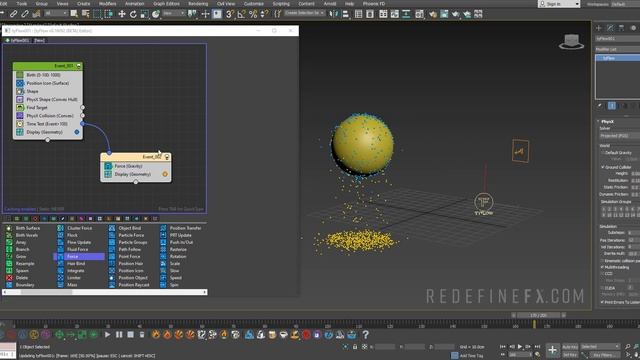Click the current frame marker on timeline
The width and height of the screenshot is (640, 360).
click(534, 324)
